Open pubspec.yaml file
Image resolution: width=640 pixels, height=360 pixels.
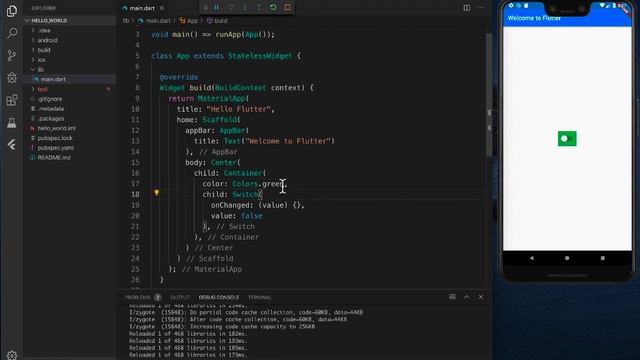56,148
